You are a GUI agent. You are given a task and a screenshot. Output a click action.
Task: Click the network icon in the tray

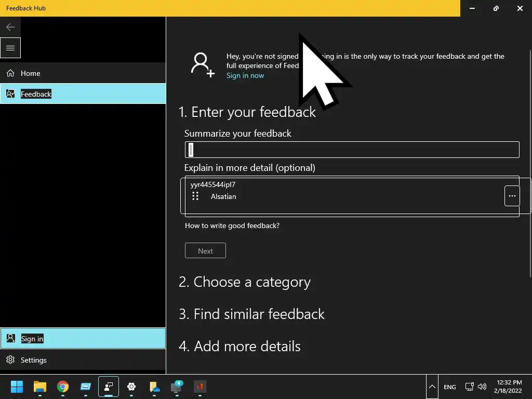(469, 387)
